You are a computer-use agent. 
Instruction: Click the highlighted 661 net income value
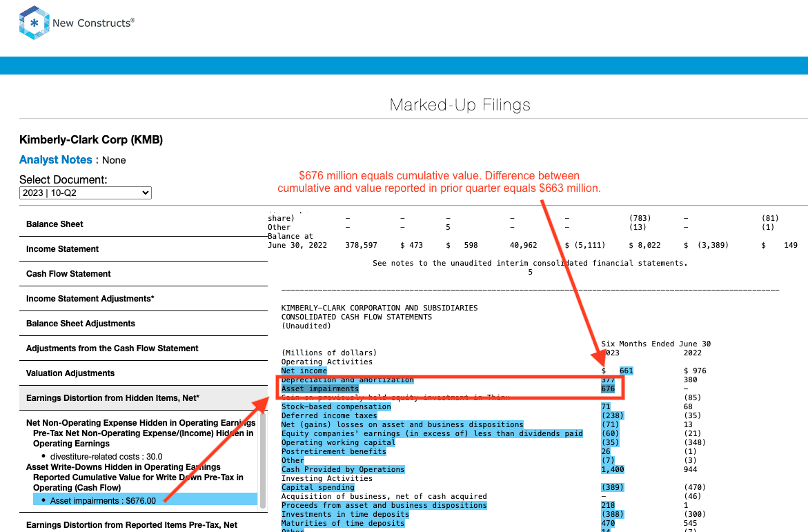[626, 371]
